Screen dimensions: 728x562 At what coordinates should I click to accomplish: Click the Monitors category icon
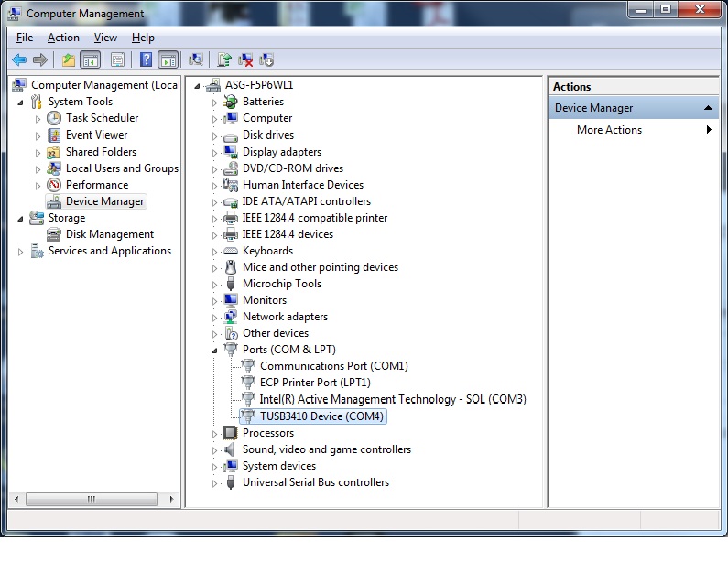coord(230,300)
